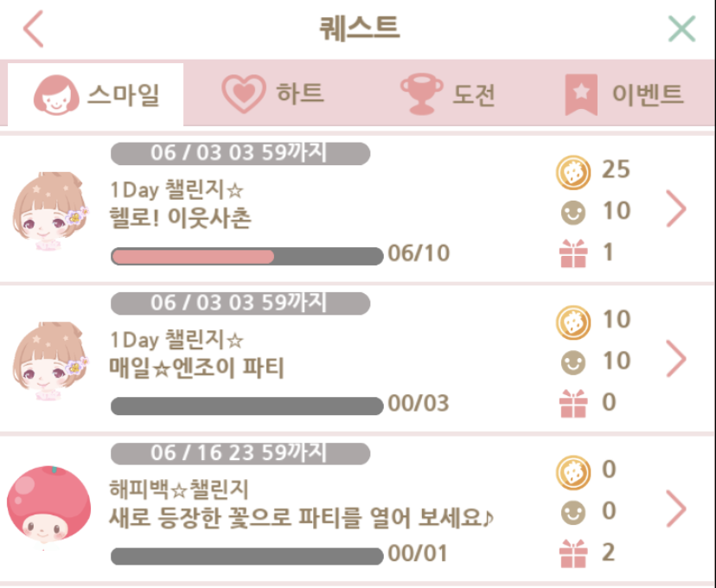716x588 pixels.
Task: Click the 06/10 progress bar
Action: (x=247, y=256)
